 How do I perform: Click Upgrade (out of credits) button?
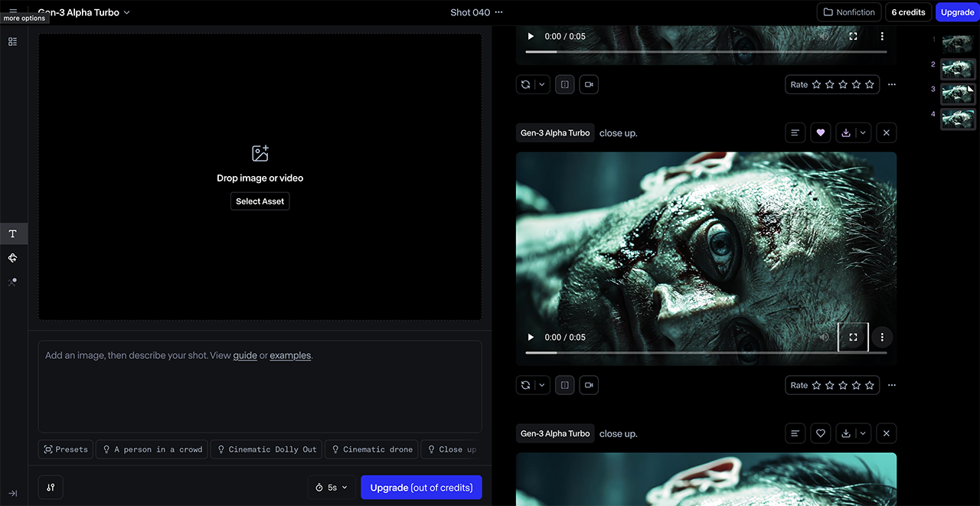click(x=421, y=488)
